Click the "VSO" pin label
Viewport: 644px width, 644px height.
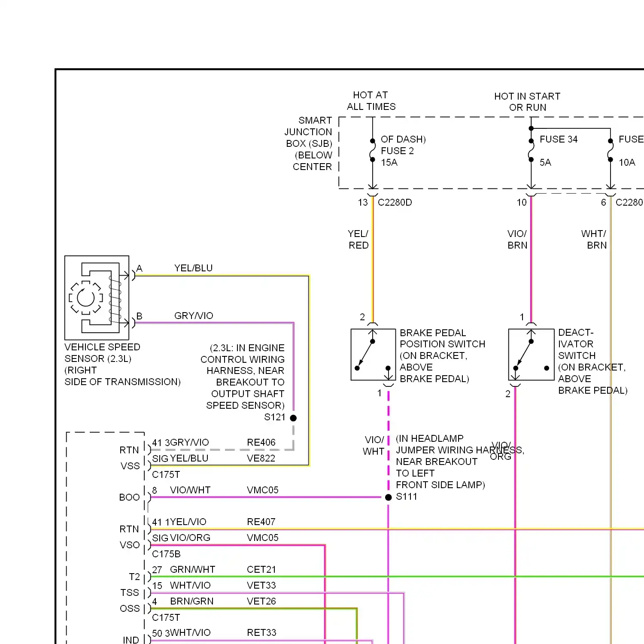(x=130, y=545)
